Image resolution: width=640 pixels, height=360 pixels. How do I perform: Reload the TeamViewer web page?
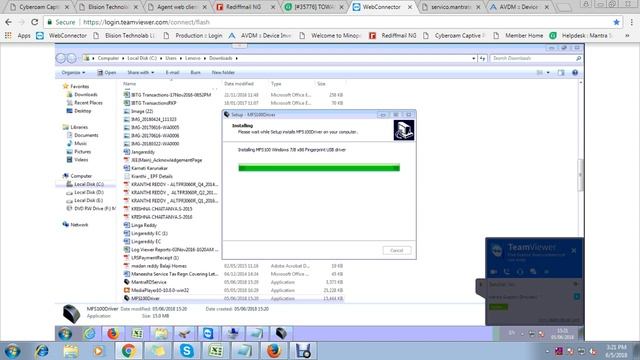pos(35,22)
